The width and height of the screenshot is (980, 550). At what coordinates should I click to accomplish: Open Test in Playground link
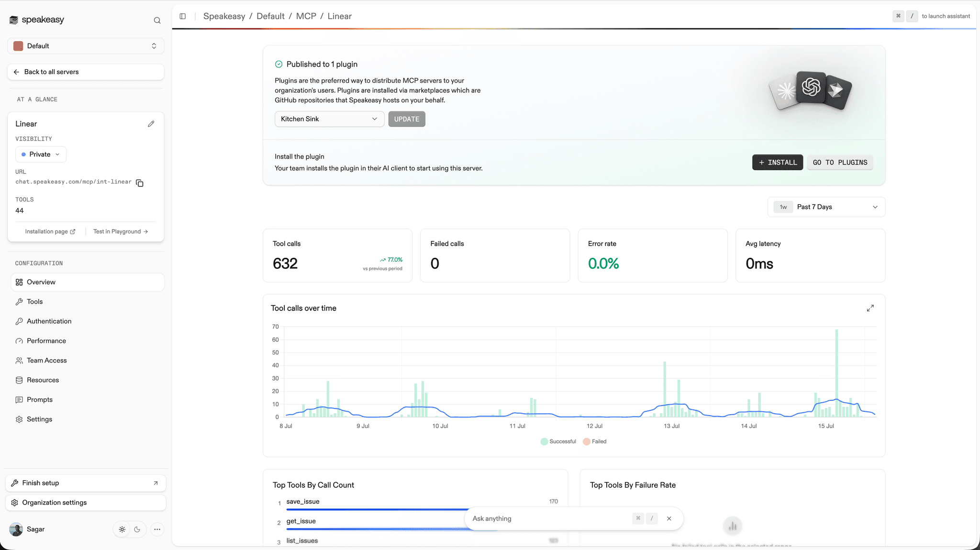[121, 231]
